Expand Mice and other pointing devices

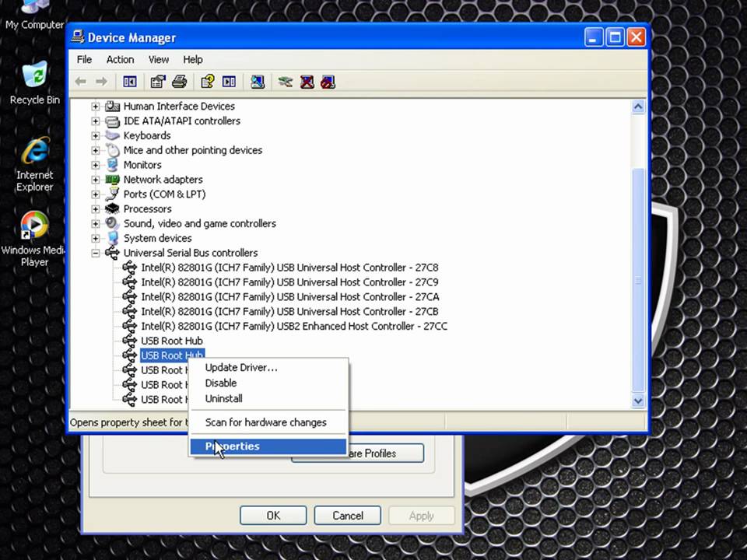[x=96, y=150]
